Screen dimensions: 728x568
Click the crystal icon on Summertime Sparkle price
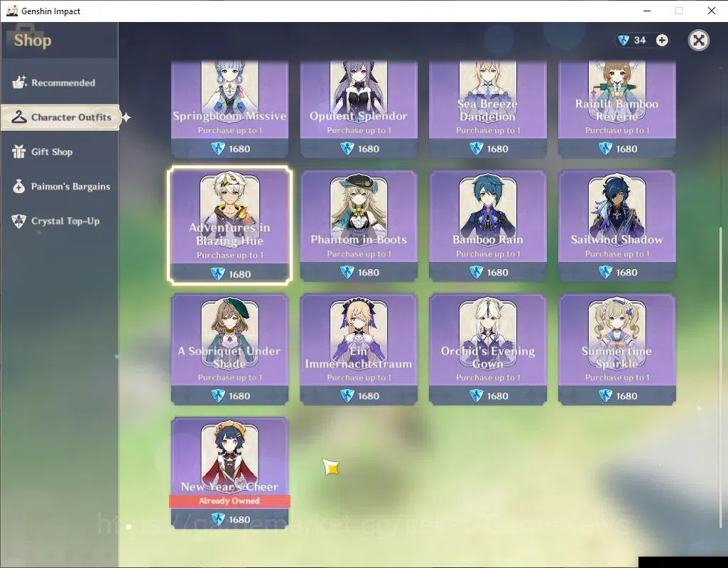605,396
